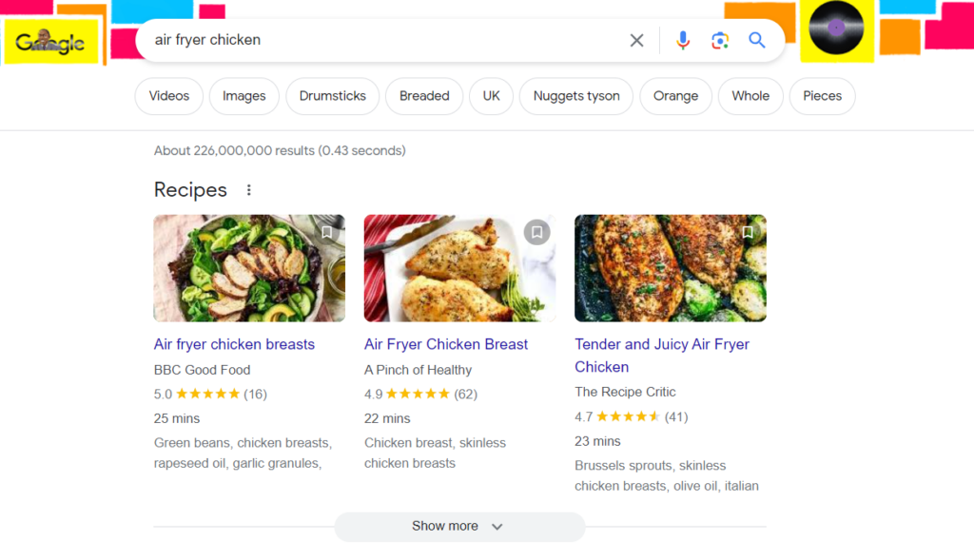Open Google Lens camera search icon
974x560 pixels.
(720, 40)
